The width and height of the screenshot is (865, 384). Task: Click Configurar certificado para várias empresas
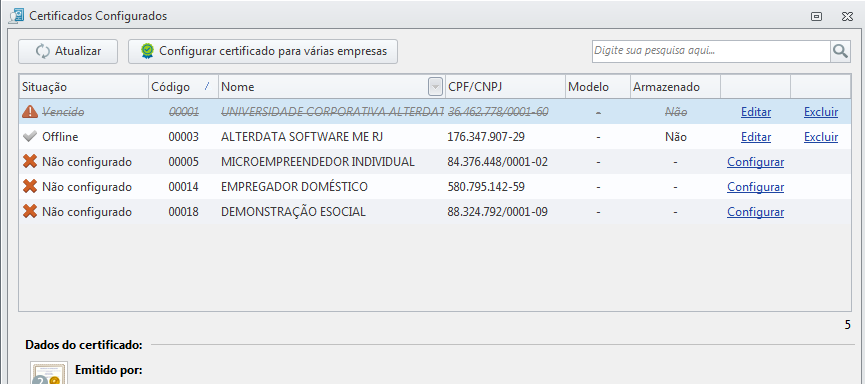(x=263, y=51)
